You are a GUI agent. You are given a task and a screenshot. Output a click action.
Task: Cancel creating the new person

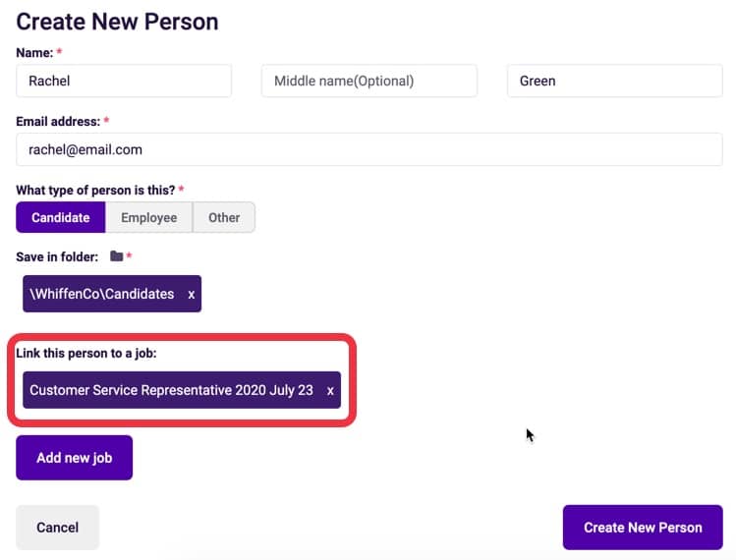pos(58,528)
